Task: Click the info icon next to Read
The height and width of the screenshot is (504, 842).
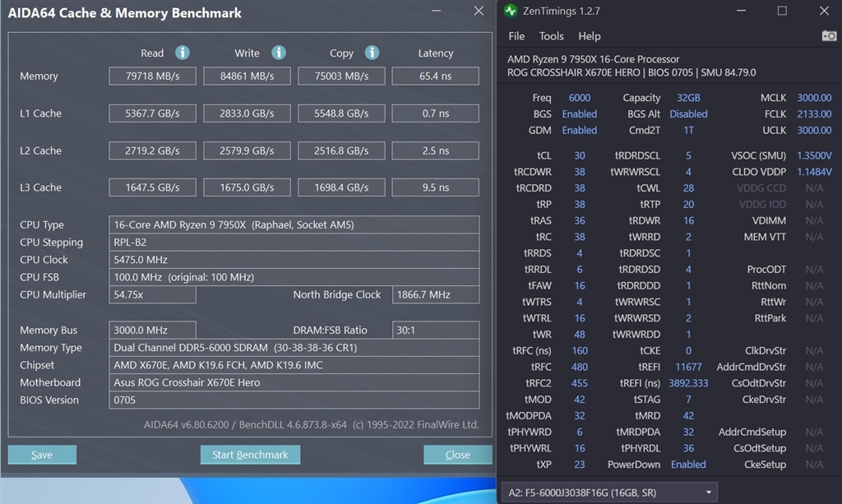Action: (183, 53)
